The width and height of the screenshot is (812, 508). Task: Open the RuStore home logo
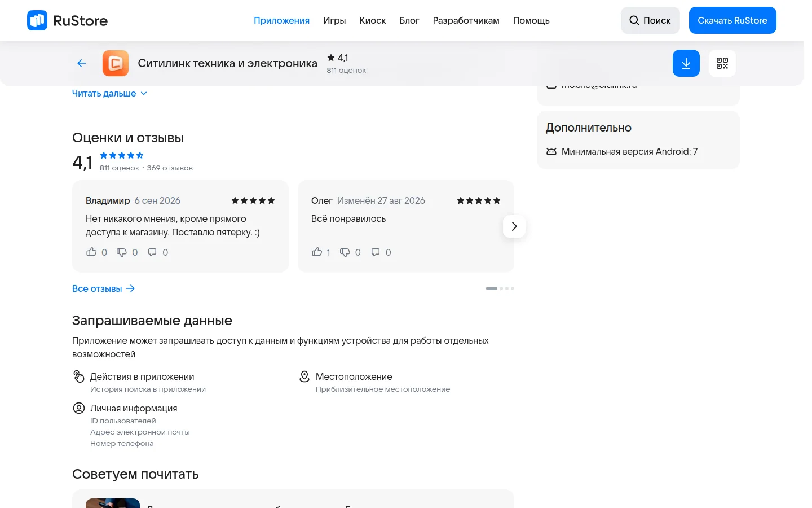coord(67,20)
